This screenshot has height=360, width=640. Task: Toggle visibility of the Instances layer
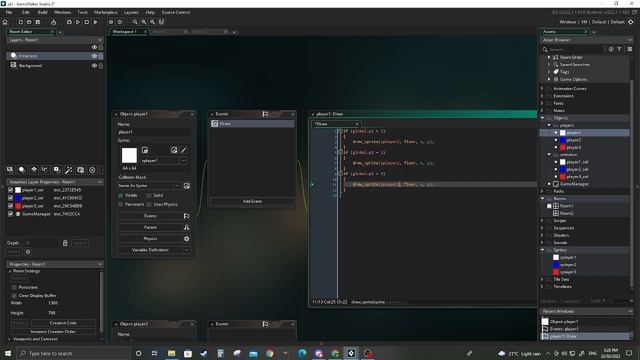94,56
